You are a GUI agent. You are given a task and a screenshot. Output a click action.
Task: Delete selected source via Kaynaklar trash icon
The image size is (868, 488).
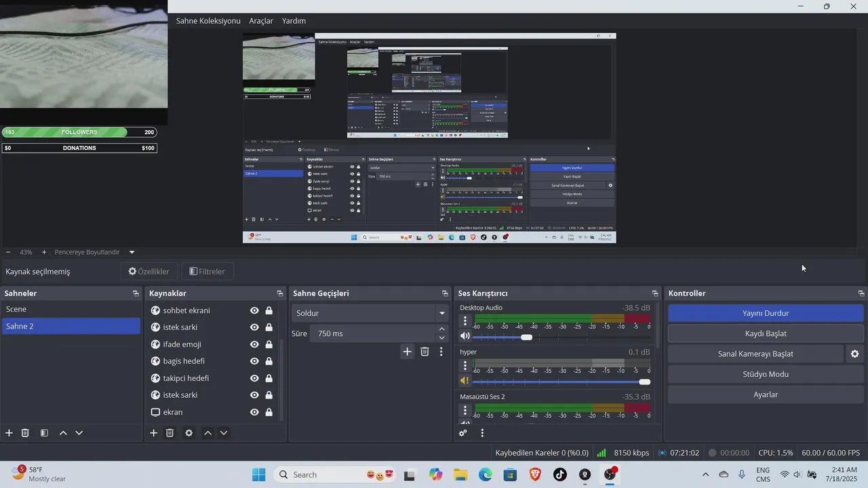(170, 432)
